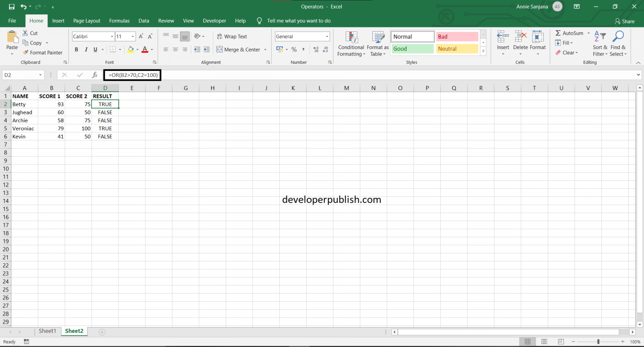Open the font name Calibri dropdown

click(112, 36)
